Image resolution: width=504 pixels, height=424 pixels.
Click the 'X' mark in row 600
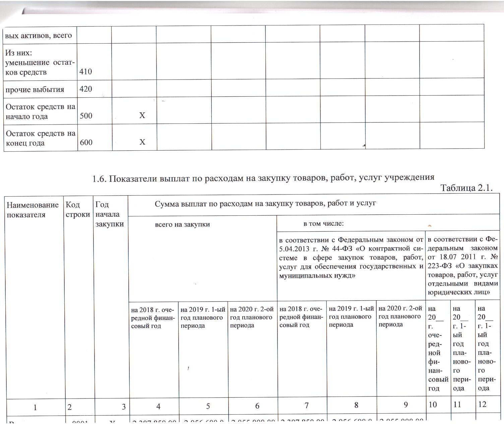tap(142, 142)
